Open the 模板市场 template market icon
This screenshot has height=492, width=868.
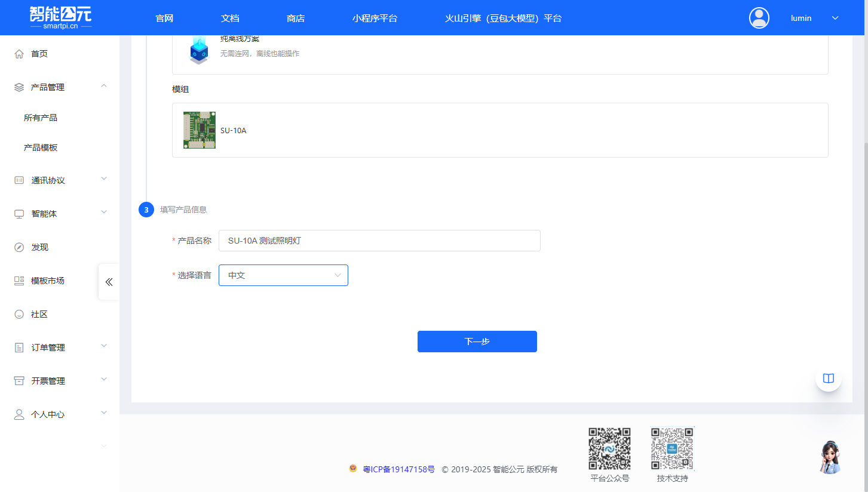19,280
